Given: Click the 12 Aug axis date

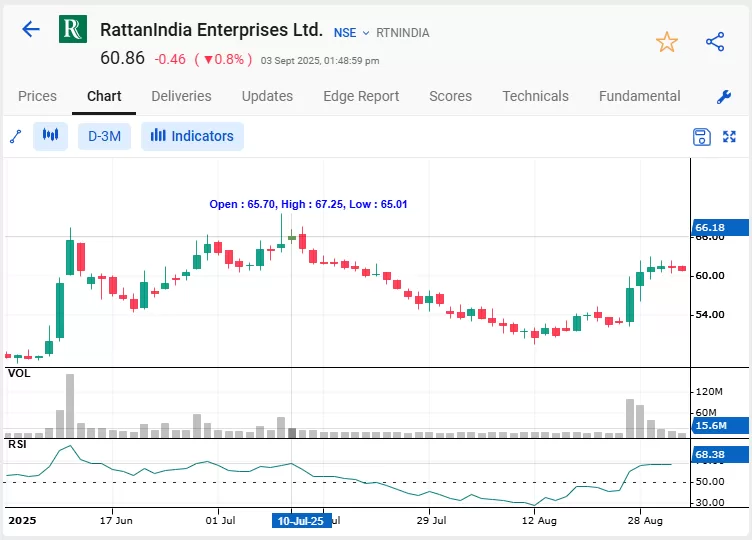Looking at the screenshot, I should coord(539,520).
